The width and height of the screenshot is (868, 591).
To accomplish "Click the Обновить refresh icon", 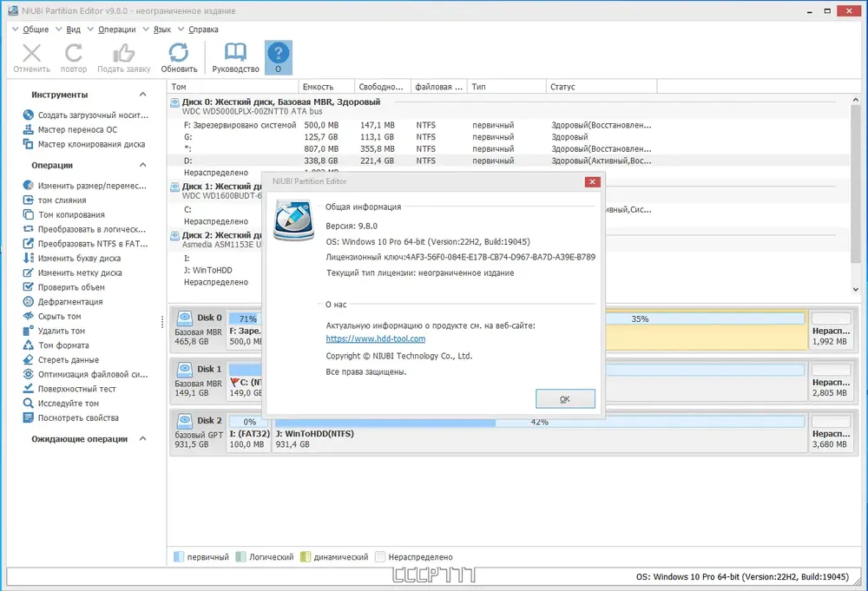I will coord(178,53).
